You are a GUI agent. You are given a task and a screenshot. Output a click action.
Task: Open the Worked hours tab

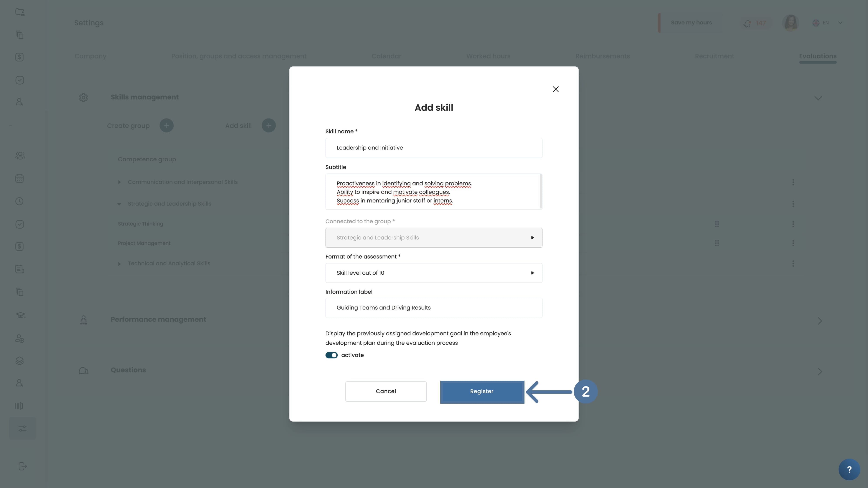click(x=488, y=56)
